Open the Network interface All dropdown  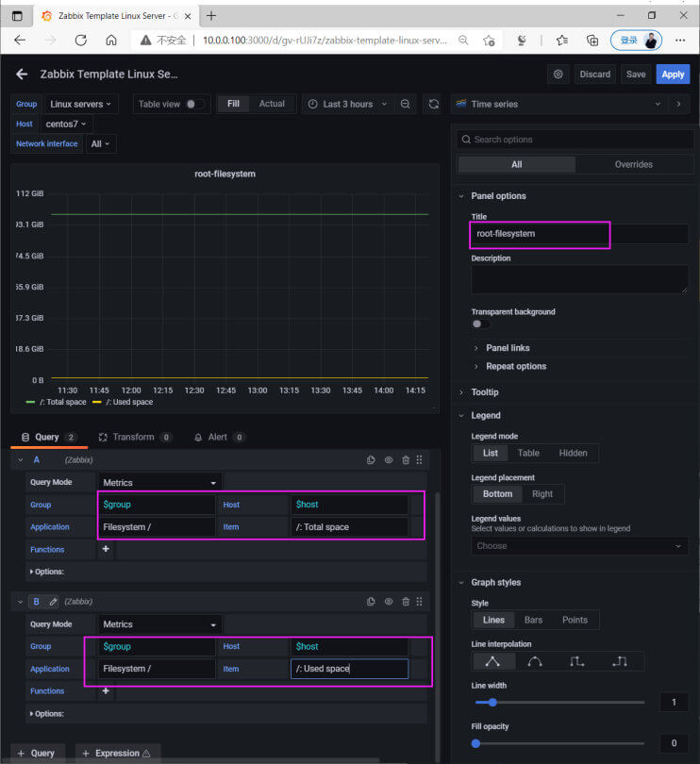[100, 143]
